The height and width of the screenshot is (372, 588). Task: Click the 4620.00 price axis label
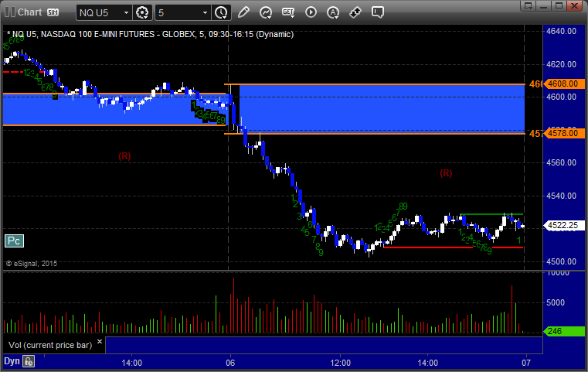coord(562,64)
